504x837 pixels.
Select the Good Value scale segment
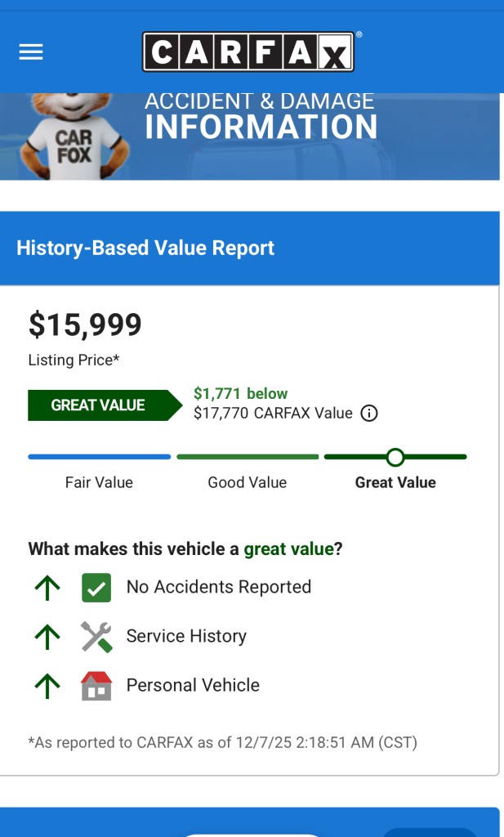(248, 457)
